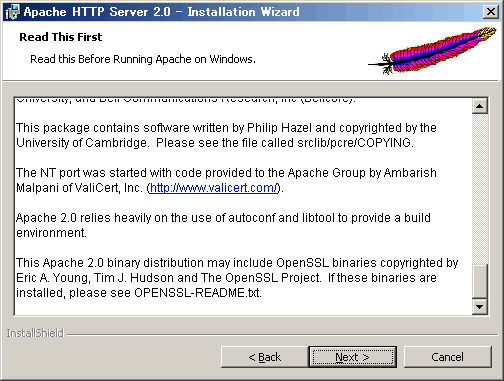Click the text 'Eric A. Young, Tim J. Hudson'
Viewport: 504px width, 381px height.
(95, 278)
